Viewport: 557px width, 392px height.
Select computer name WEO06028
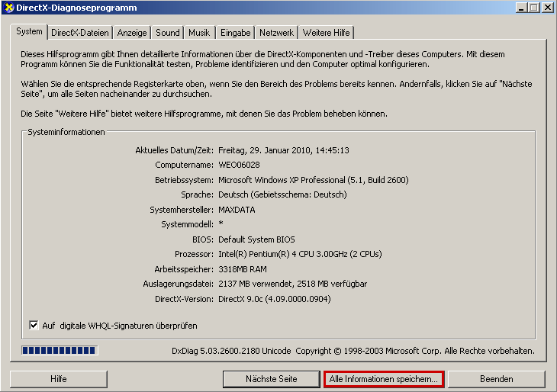coord(239,165)
